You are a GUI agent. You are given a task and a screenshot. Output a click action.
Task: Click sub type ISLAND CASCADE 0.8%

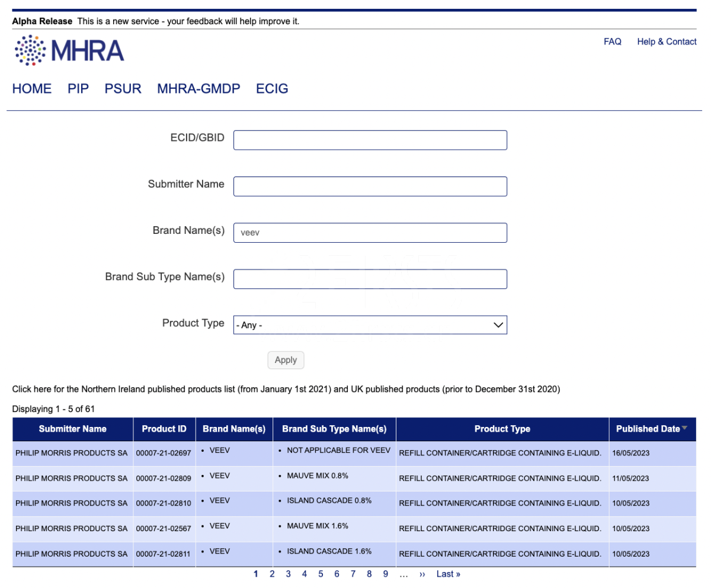329,500
